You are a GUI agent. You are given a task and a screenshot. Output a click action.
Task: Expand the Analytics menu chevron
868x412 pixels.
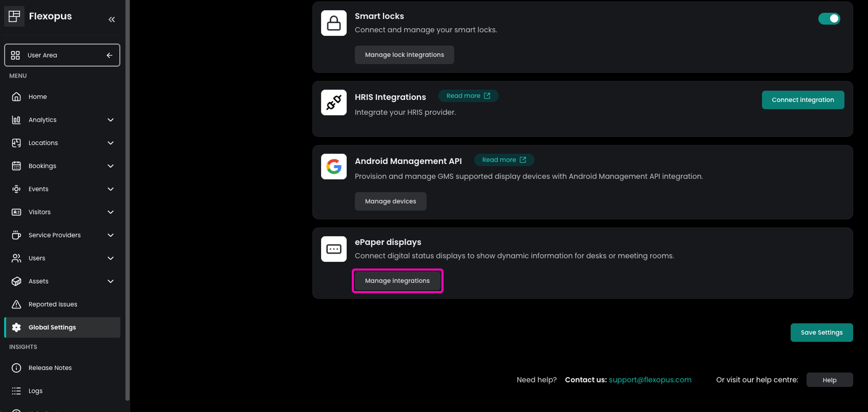tap(111, 120)
